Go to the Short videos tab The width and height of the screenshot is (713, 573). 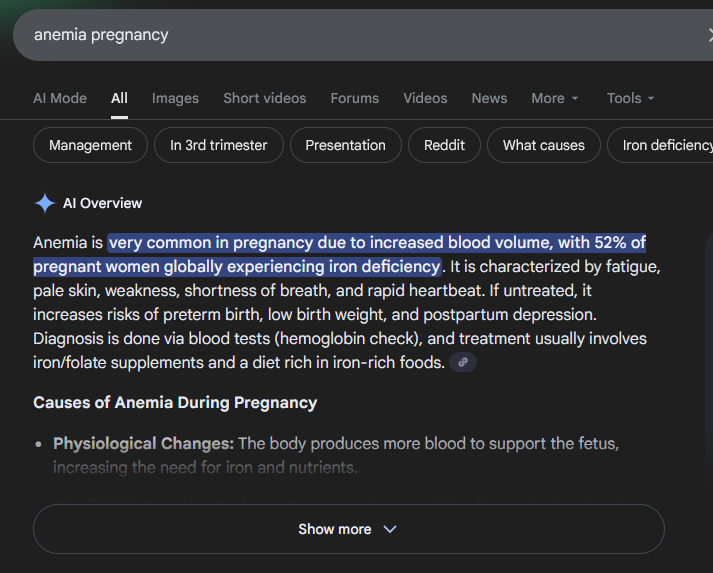(x=265, y=98)
